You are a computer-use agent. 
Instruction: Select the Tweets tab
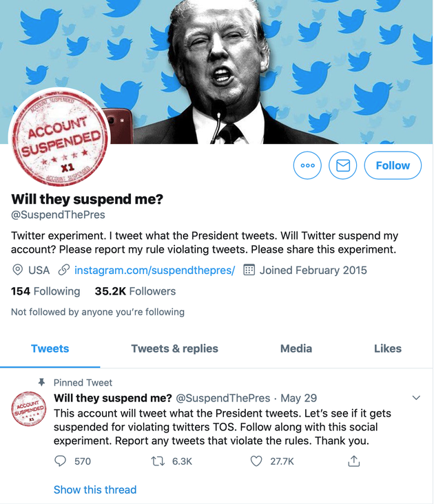pyautogui.click(x=50, y=348)
